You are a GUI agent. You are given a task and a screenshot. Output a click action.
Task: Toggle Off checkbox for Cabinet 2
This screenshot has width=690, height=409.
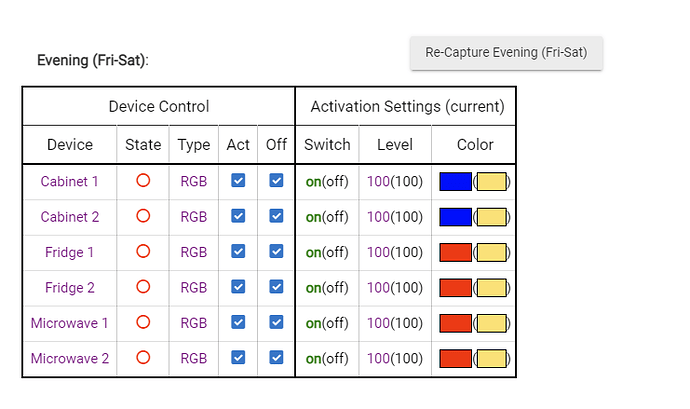[276, 216]
